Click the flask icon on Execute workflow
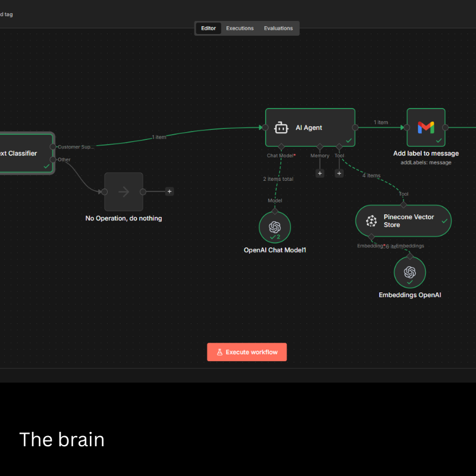Screen dimensions: 476x476 coord(220,352)
